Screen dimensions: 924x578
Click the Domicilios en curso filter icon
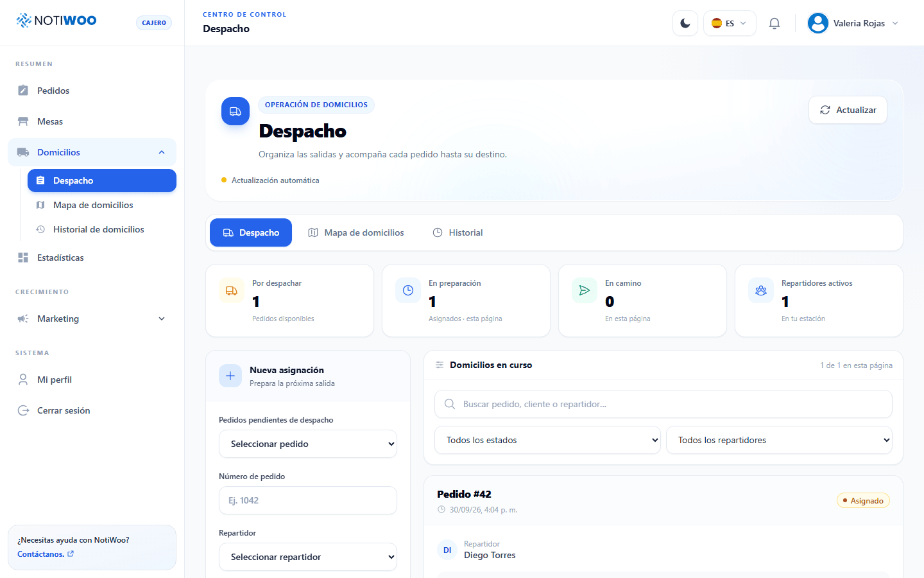440,365
